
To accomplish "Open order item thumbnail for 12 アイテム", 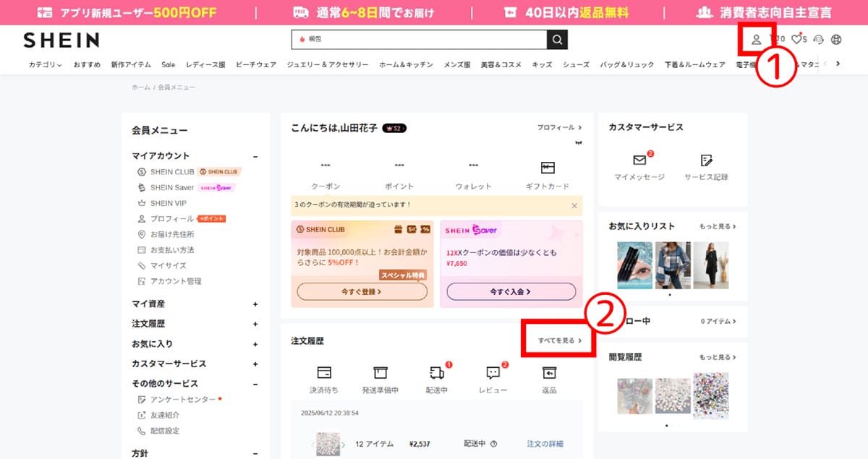I will click(328, 444).
